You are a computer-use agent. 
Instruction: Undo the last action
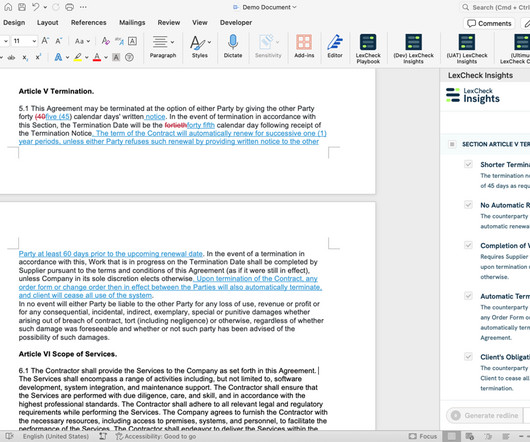(36, 7)
